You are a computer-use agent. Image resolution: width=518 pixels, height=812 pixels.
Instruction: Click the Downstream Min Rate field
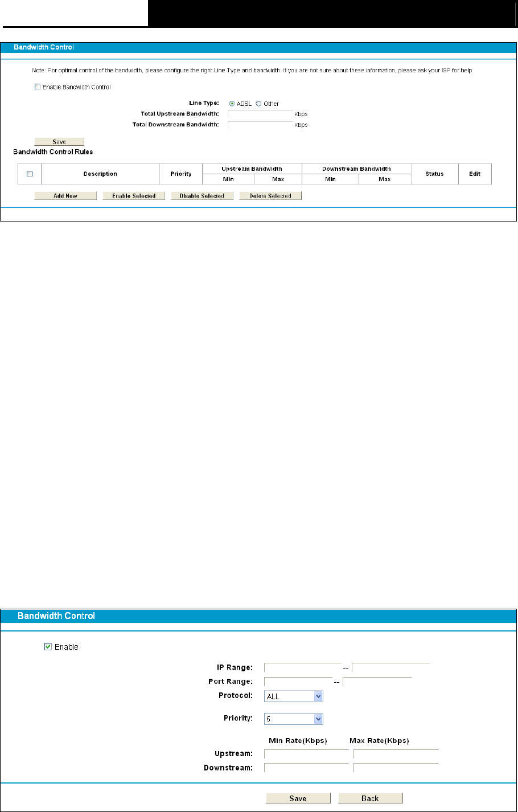click(306, 768)
